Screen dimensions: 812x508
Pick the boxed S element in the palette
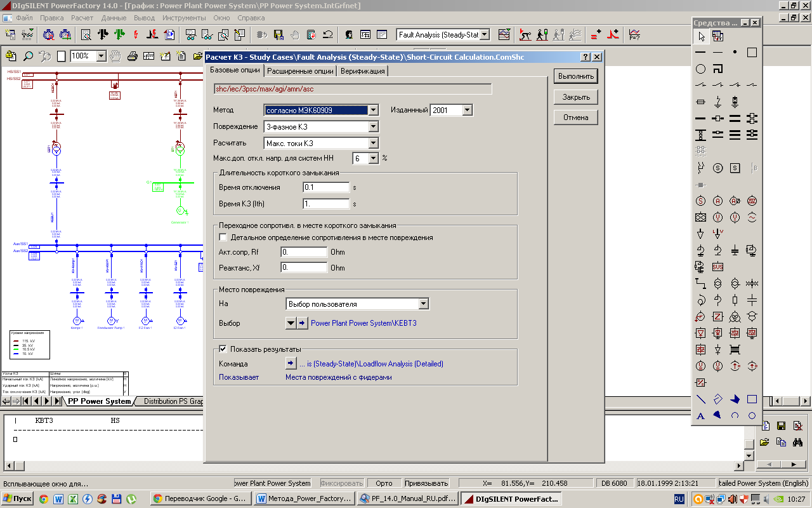click(735, 168)
